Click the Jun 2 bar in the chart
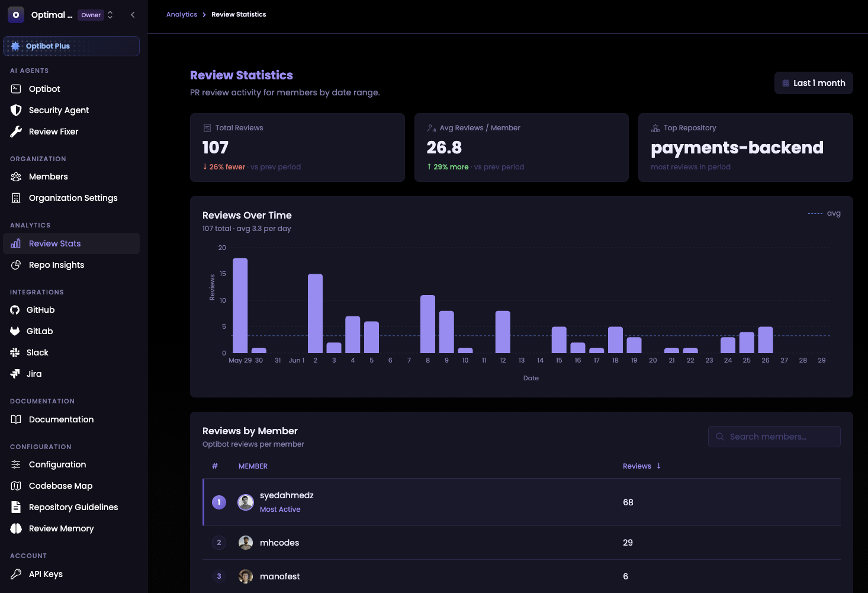868x593 pixels. click(x=315, y=313)
